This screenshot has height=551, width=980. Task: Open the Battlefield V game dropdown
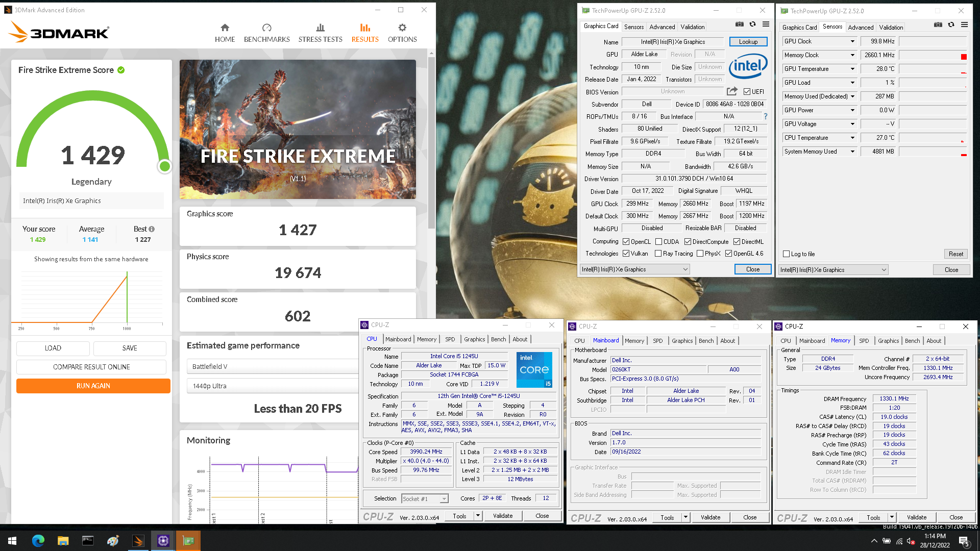pyautogui.click(x=273, y=366)
